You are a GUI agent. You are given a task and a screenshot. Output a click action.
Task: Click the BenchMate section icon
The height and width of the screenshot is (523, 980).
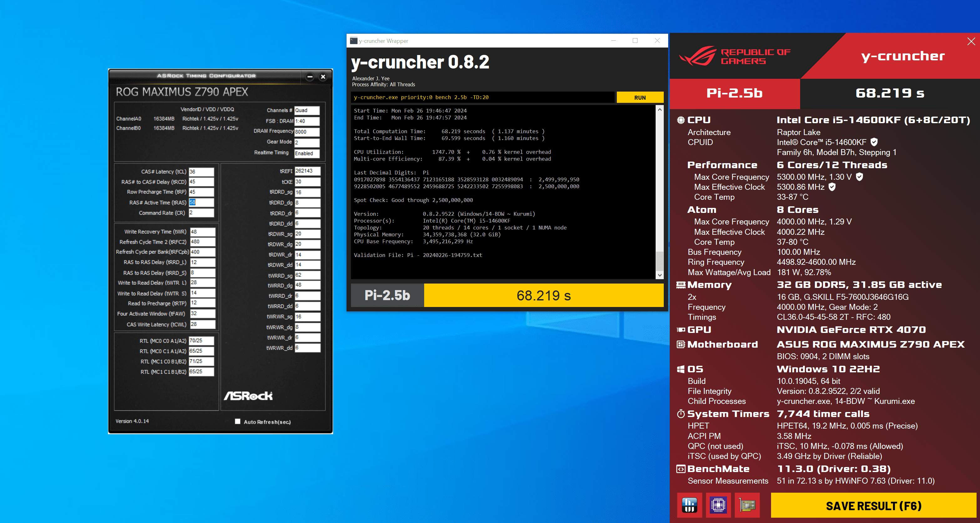tap(681, 469)
